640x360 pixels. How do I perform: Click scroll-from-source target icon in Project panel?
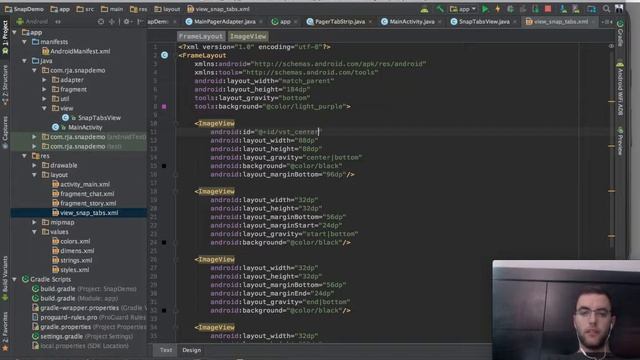(101, 21)
